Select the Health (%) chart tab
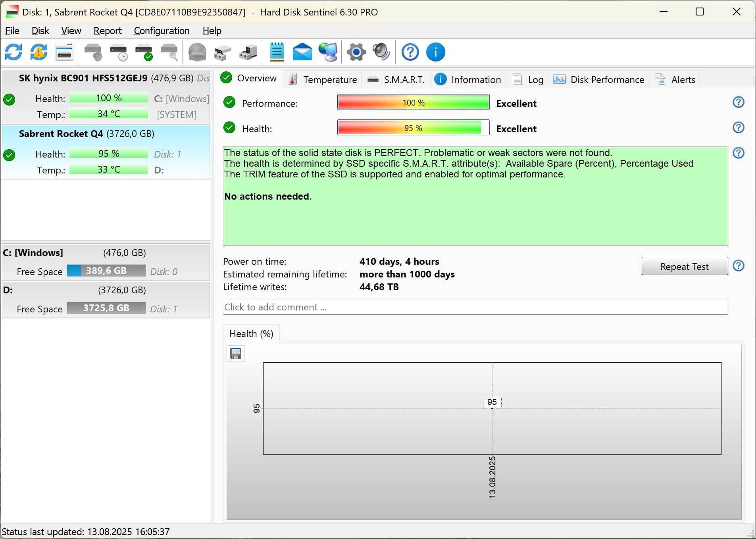Image resolution: width=756 pixels, height=539 pixels. (252, 334)
